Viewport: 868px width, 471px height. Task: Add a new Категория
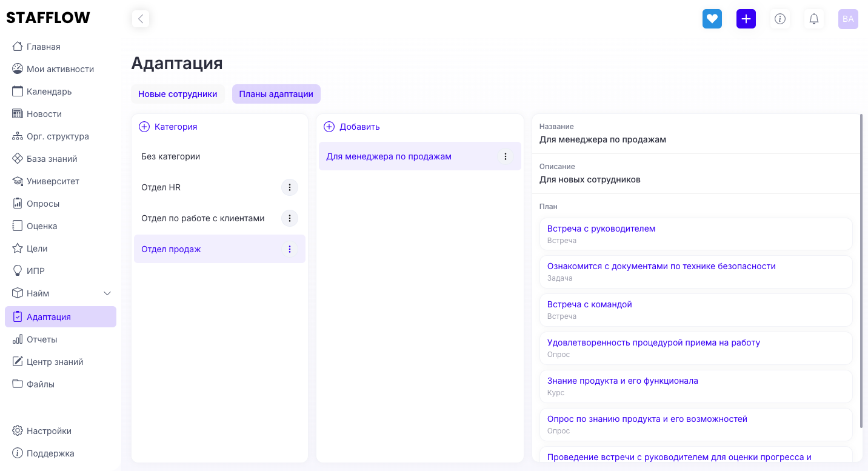click(169, 127)
